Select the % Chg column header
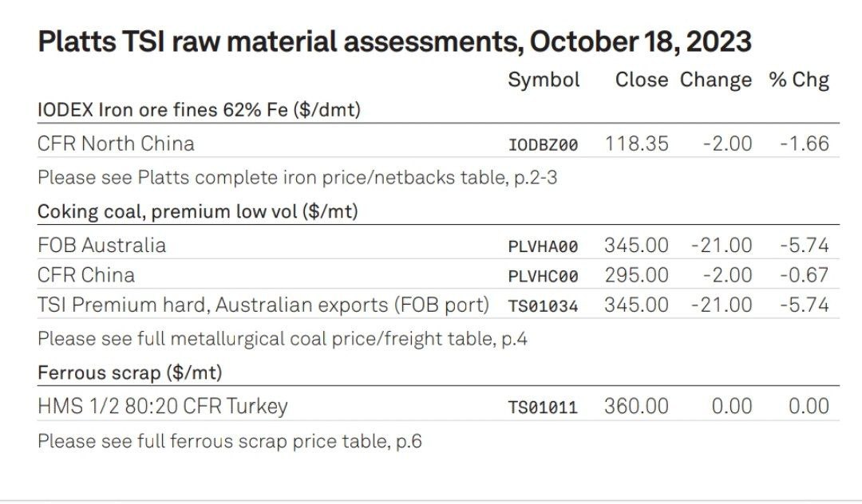 tap(799, 81)
